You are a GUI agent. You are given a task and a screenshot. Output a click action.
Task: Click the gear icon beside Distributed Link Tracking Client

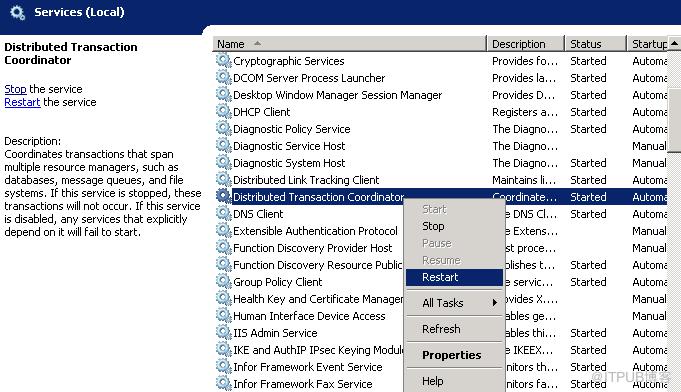point(223,179)
